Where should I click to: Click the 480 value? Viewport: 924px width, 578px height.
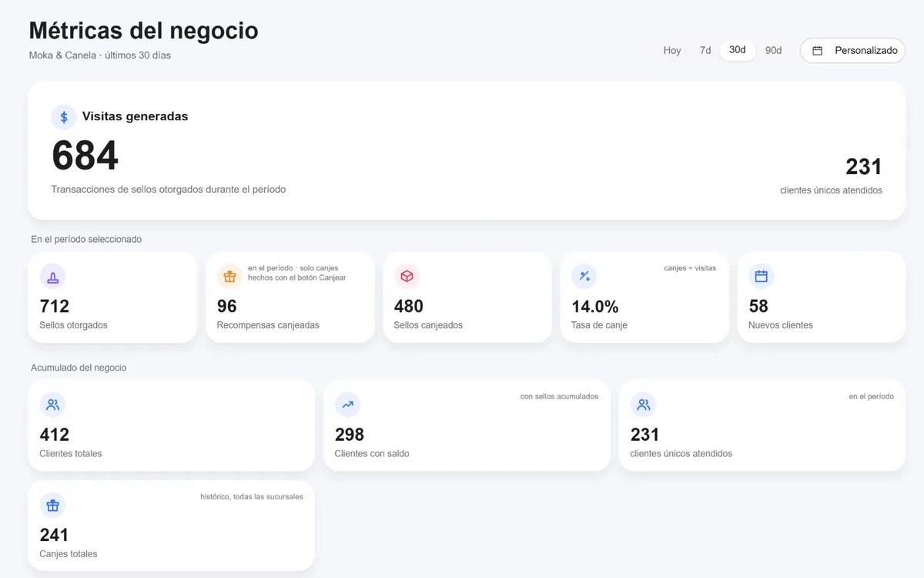tap(409, 306)
